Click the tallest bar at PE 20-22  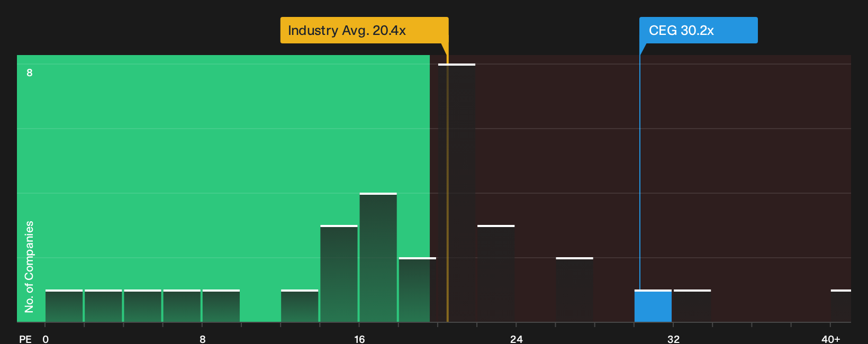457,193
